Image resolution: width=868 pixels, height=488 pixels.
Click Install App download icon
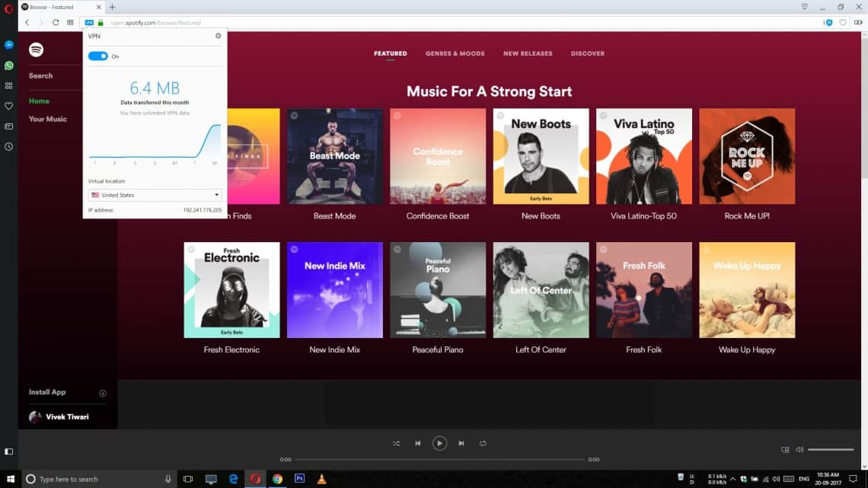[x=103, y=394]
